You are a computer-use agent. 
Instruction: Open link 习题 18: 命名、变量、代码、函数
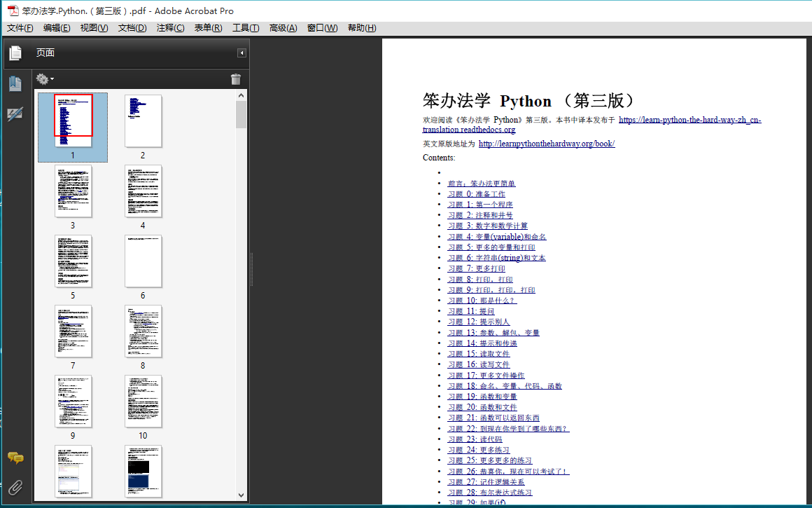505,386
